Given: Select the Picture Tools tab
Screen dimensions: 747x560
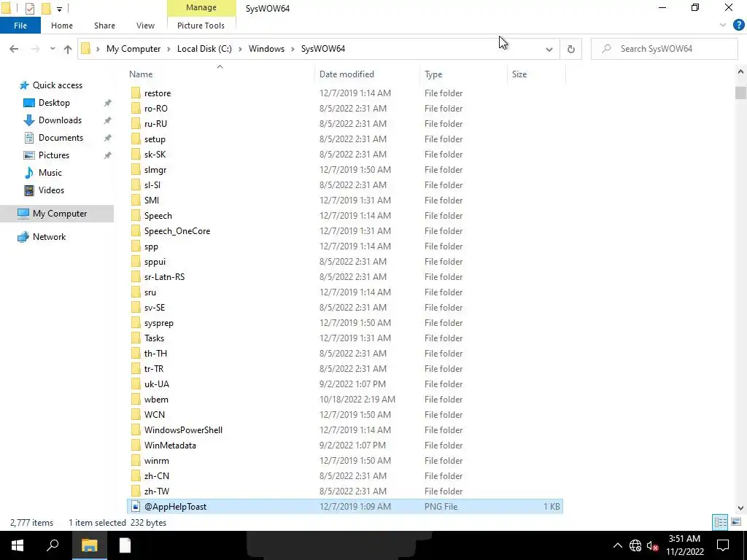Looking at the screenshot, I should click(201, 26).
